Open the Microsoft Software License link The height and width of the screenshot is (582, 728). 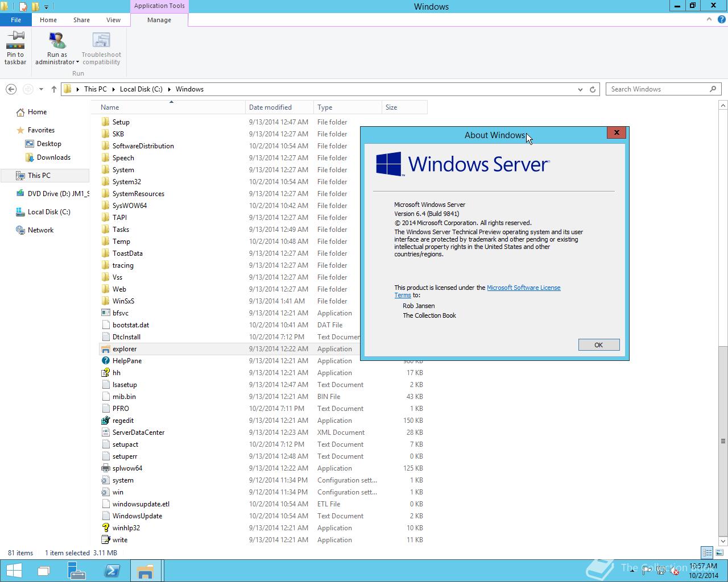pos(524,288)
